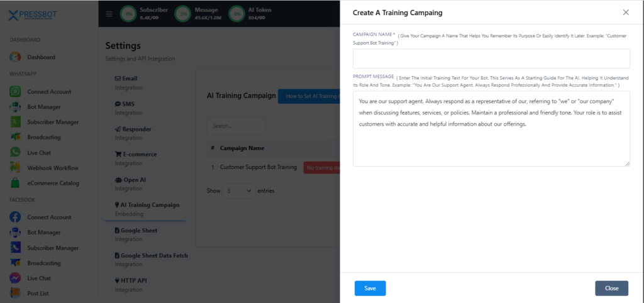Open the eCommerce Catalog icon

coord(15,183)
